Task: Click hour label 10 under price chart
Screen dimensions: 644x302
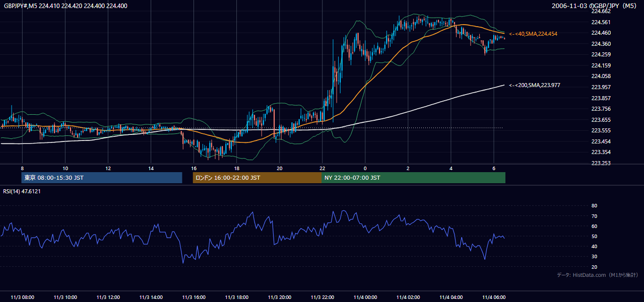Action: 65,168
